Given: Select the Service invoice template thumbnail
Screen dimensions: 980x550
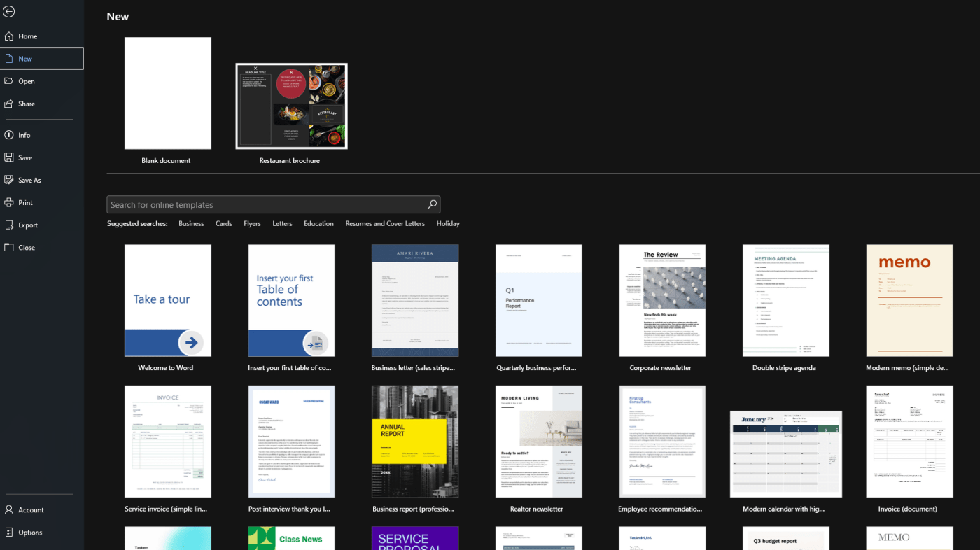Looking at the screenshot, I should (x=168, y=442).
